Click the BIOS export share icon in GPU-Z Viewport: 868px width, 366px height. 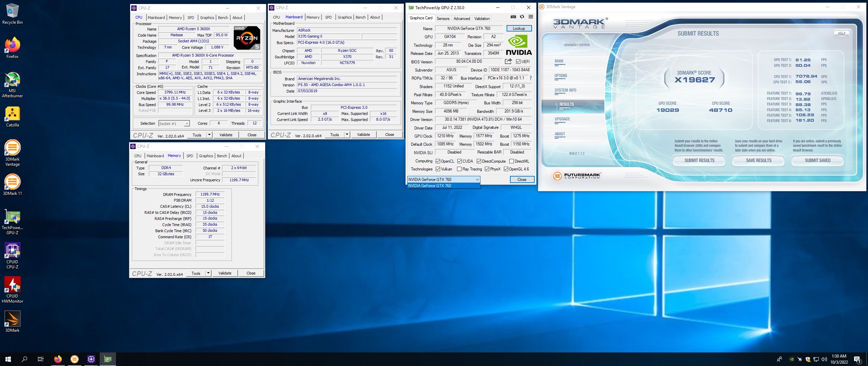pyautogui.click(x=508, y=61)
